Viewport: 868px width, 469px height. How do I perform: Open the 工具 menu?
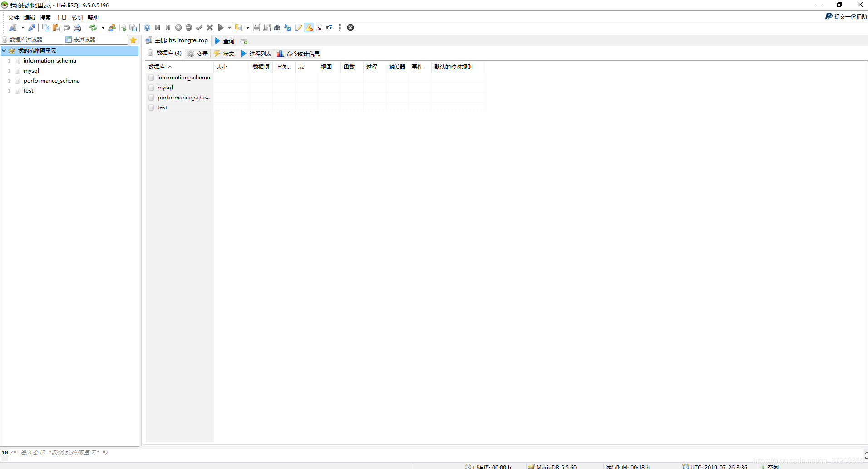(x=61, y=18)
